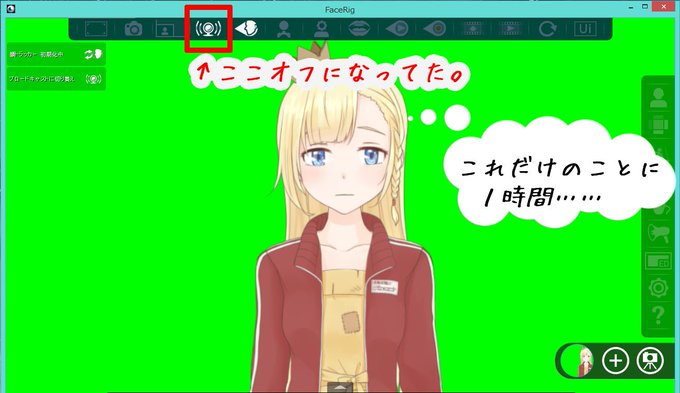This screenshot has width=680, height=393.
Task: Click switch to broadcast button in left panel
Action: [56, 79]
